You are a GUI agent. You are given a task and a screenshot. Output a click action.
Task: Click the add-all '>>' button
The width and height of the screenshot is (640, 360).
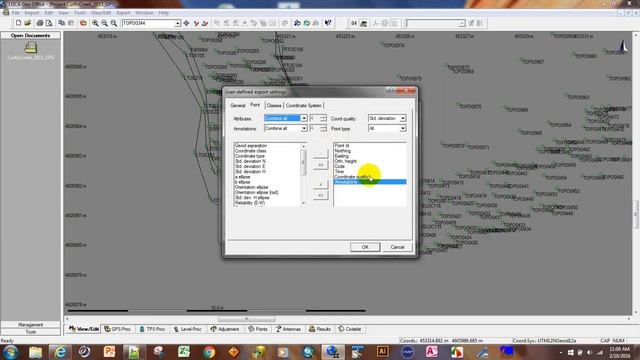[321, 165]
